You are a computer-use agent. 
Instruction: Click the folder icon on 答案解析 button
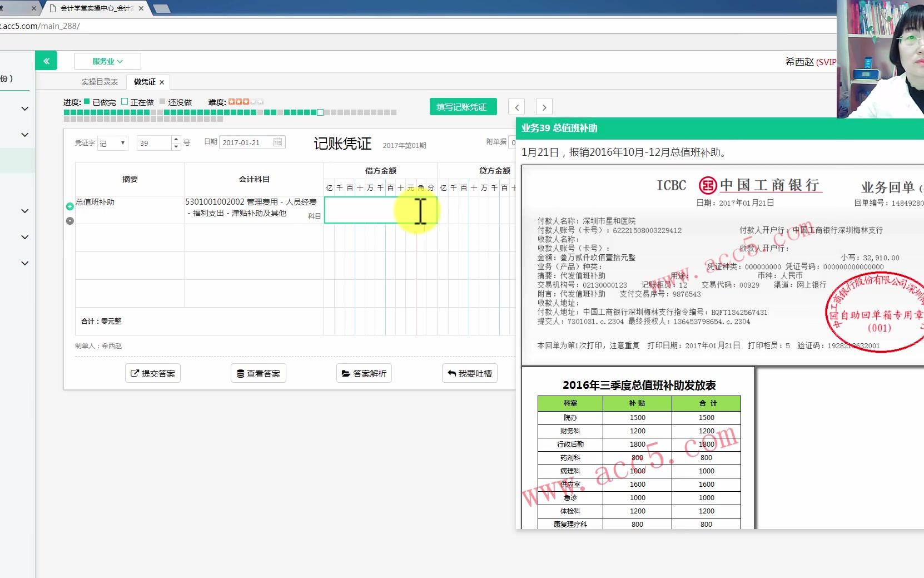(346, 373)
